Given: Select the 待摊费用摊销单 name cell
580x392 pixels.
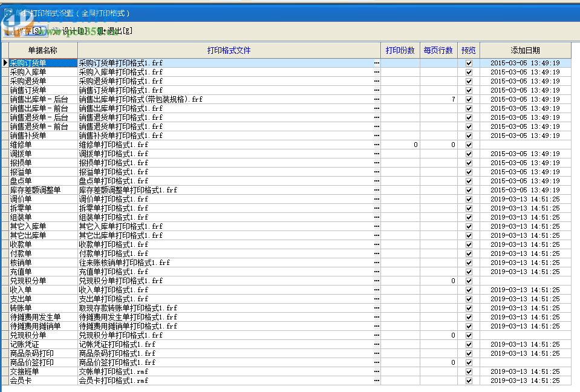Looking at the screenshot, I should tap(44, 326).
